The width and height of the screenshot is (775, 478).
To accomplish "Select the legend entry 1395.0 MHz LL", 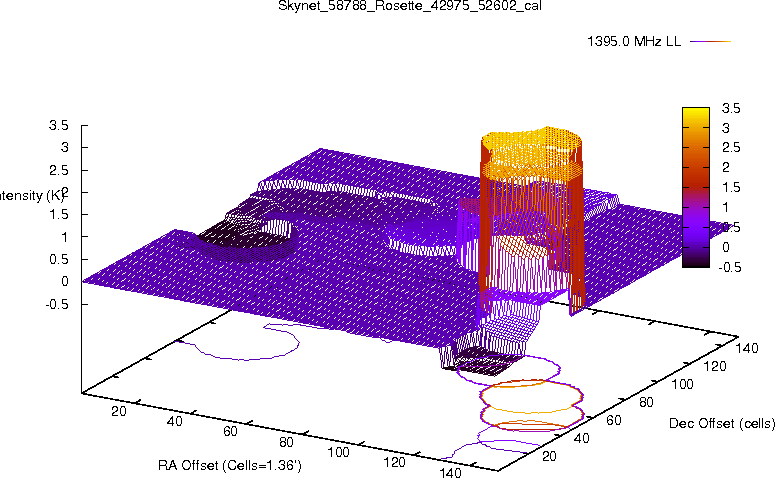I will (634, 42).
